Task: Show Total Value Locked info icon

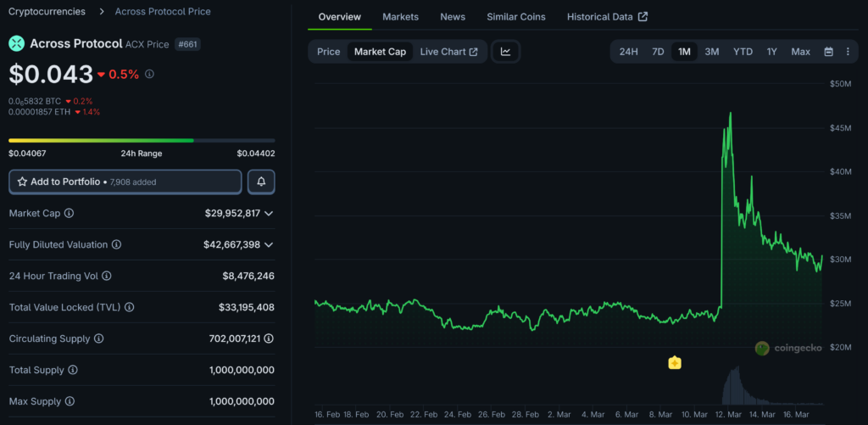Action: coord(130,307)
